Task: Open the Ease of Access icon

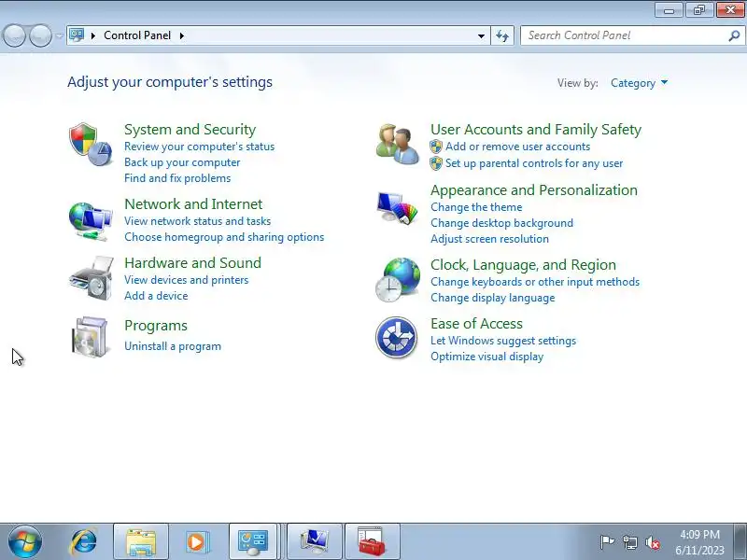Action: pyautogui.click(x=396, y=337)
